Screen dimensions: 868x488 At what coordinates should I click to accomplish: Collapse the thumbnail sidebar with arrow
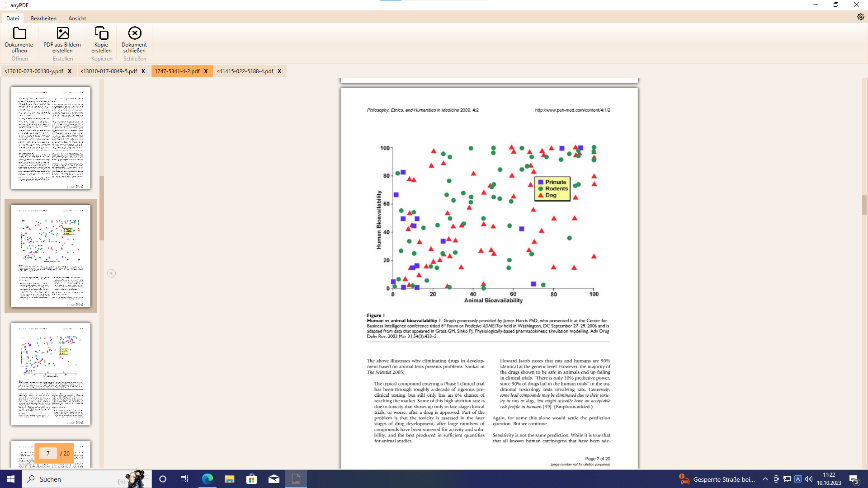click(x=111, y=273)
